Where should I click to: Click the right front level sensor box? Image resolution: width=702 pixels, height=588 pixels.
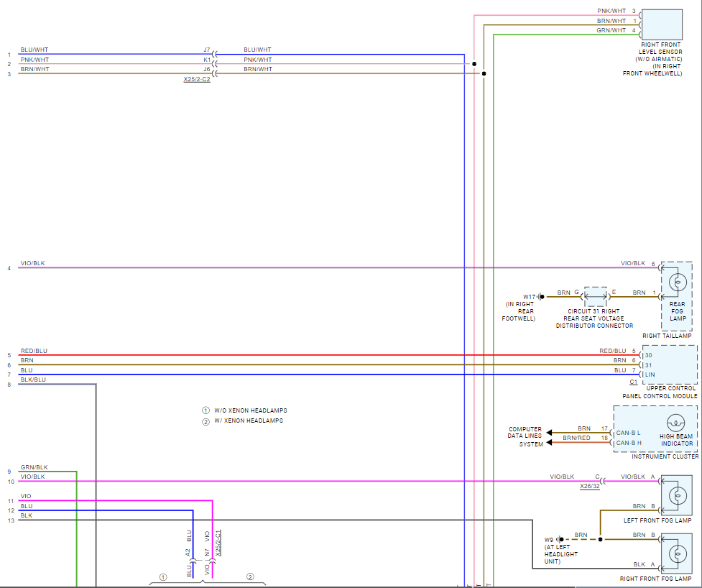click(661, 24)
